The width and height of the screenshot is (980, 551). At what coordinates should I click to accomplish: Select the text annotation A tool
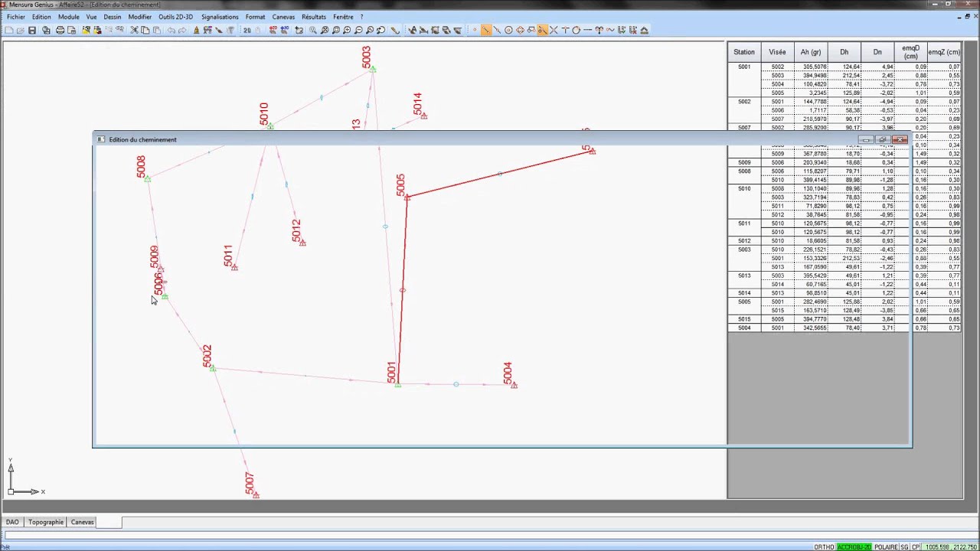tap(412, 30)
